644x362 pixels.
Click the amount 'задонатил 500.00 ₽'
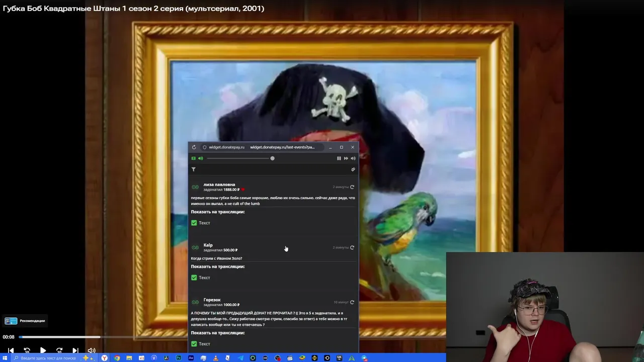220,250
